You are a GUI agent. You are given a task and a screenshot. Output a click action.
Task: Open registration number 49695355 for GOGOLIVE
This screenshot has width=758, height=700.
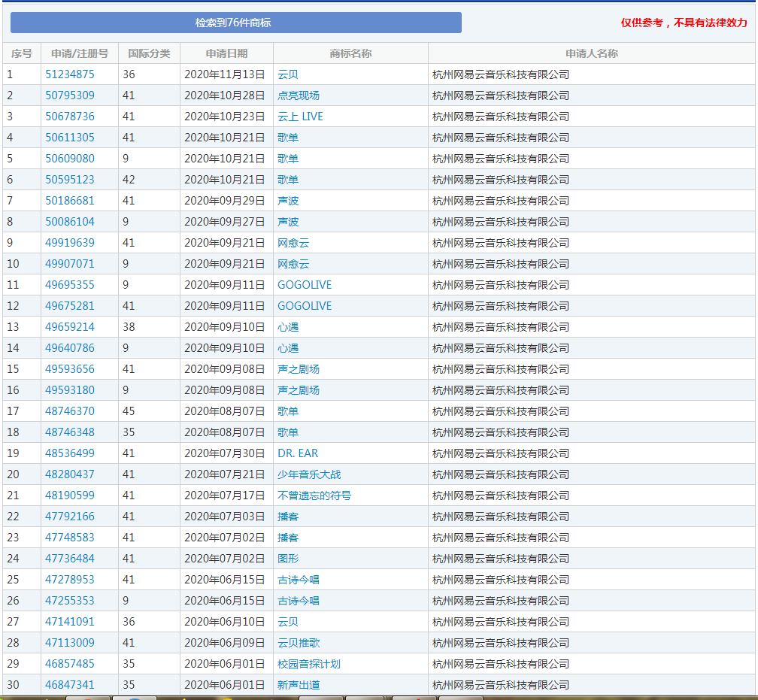[x=70, y=285]
